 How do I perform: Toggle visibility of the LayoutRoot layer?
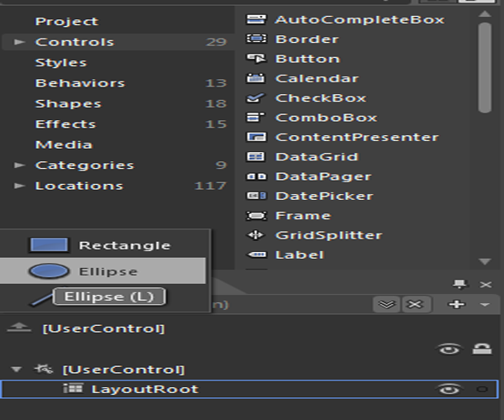point(449,389)
